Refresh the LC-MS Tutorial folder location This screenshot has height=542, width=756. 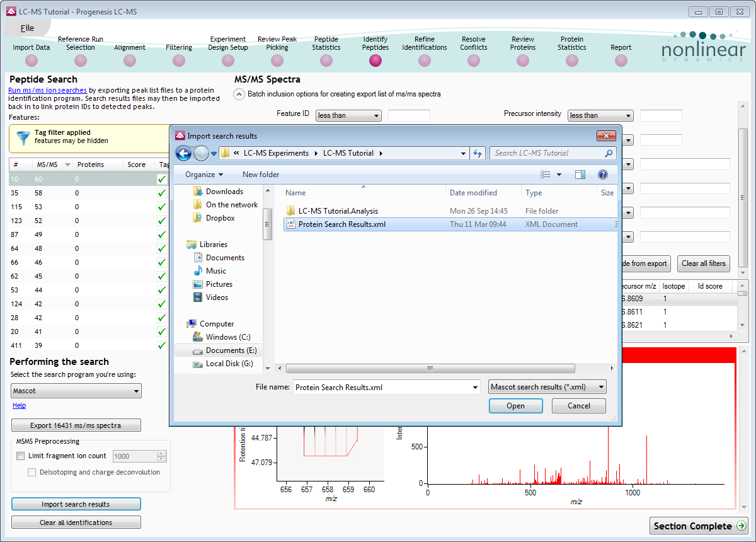478,153
